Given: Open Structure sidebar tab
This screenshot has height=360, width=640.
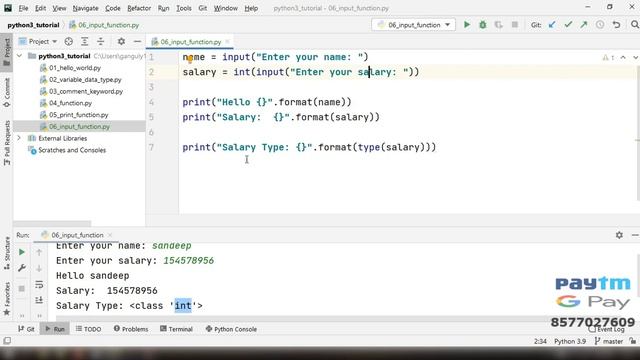Looking at the screenshot, I should tap(7, 253).
